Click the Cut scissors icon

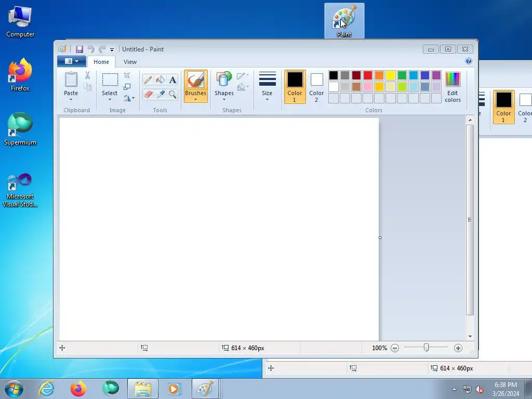pos(87,75)
